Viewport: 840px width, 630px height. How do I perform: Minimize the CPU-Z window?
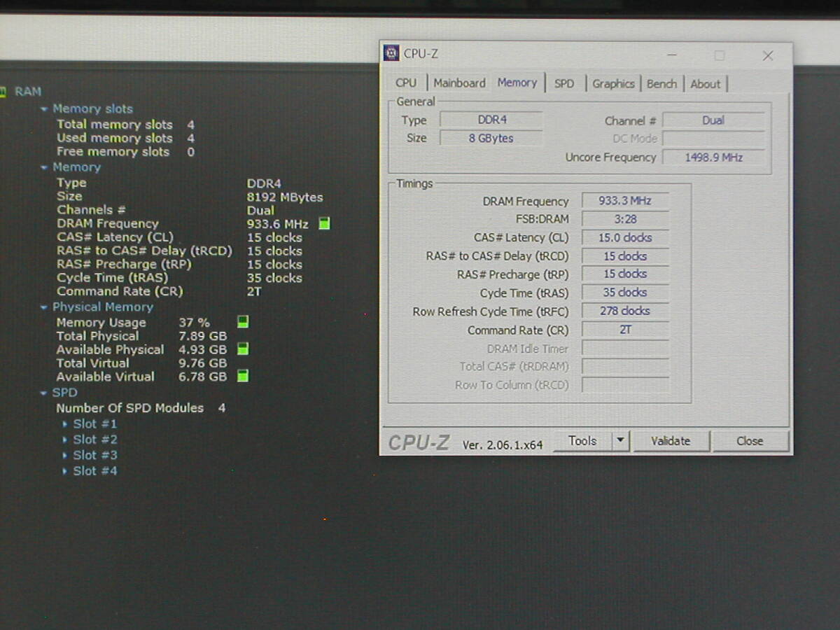(672, 55)
